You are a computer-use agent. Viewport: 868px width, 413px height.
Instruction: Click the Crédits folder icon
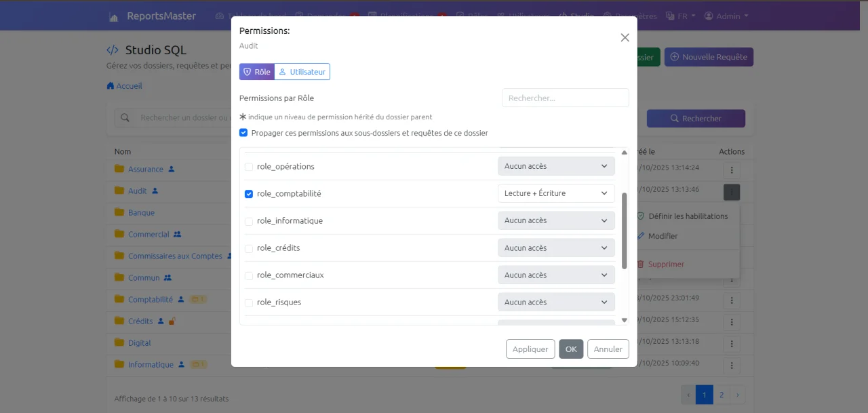(x=119, y=321)
